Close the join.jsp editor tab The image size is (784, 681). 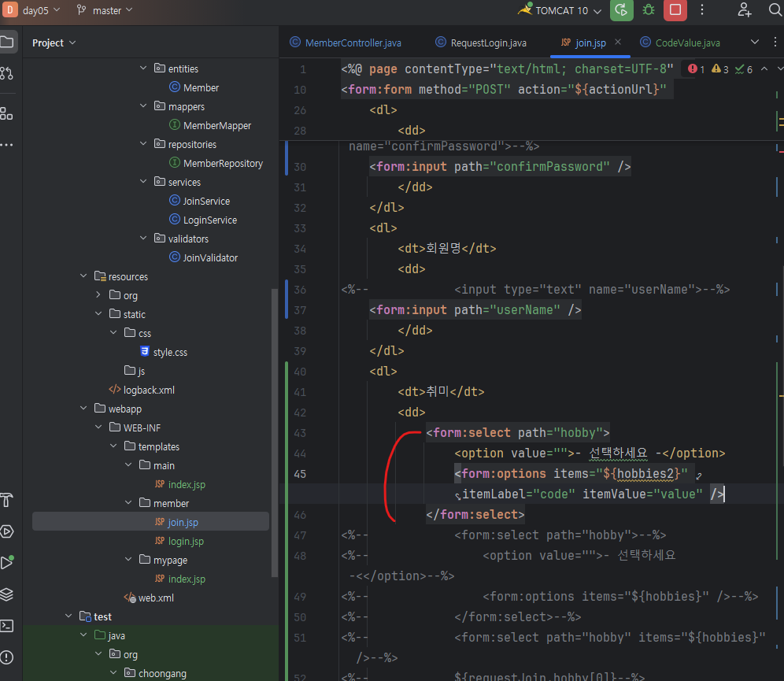[x=618, y=42]
